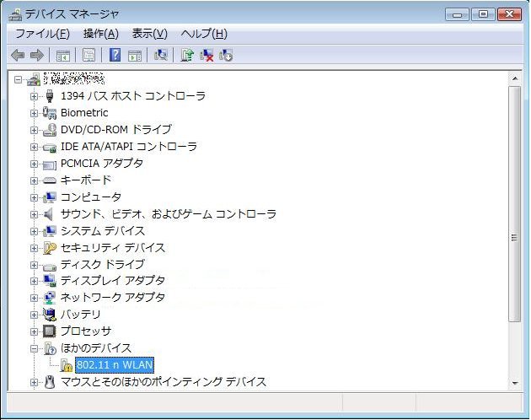This screenshot has width=531, height=420.
Task: Collapse the computer root node
Action: 19,79
